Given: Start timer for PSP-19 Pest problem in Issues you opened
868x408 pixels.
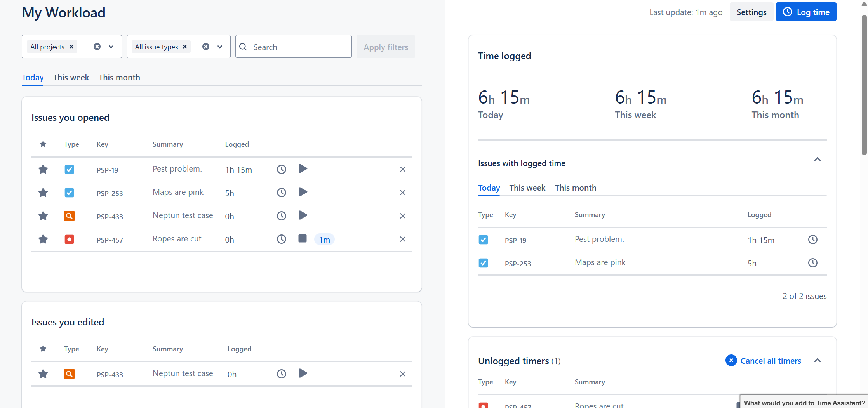Looking at the screenshot, I should coord(303,169).
